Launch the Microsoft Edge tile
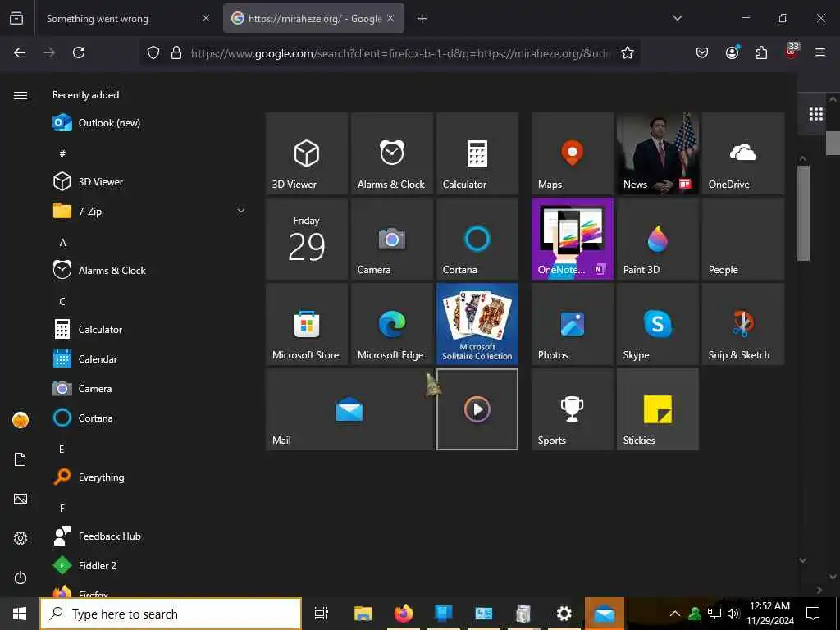Screen dimensions: 840x630 pos(392,324)
